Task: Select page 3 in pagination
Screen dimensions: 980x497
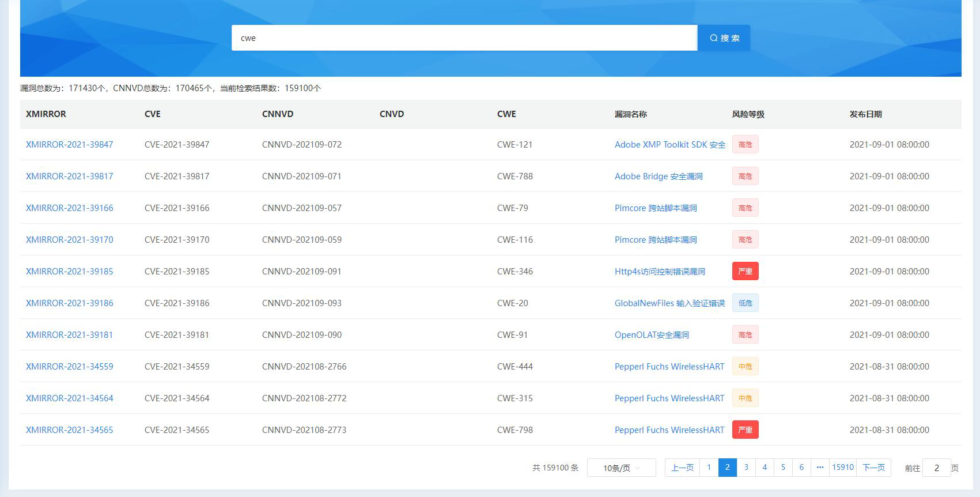Action: pyautogui.click(x=746, y=468)
